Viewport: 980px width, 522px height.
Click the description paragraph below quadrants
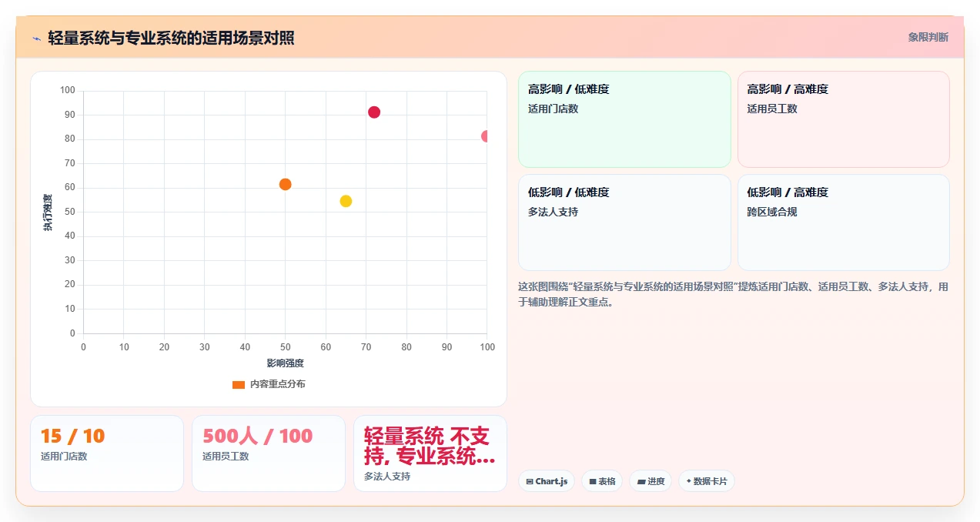pos(734,294)
